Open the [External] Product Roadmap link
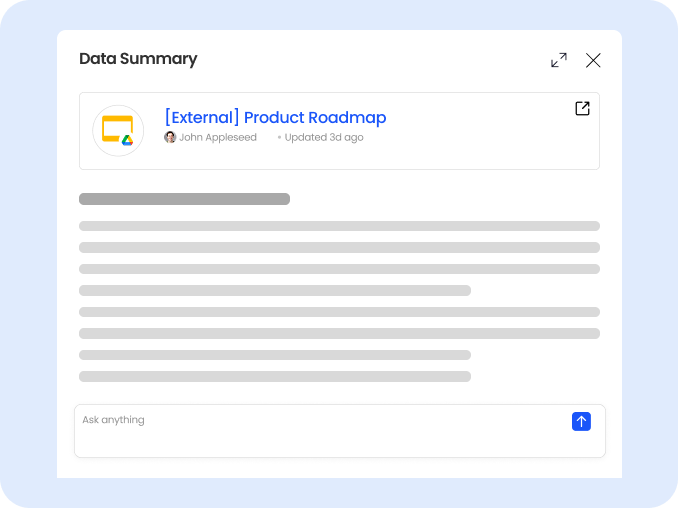Viewport: 678px width, 508px height. [275, 118]
